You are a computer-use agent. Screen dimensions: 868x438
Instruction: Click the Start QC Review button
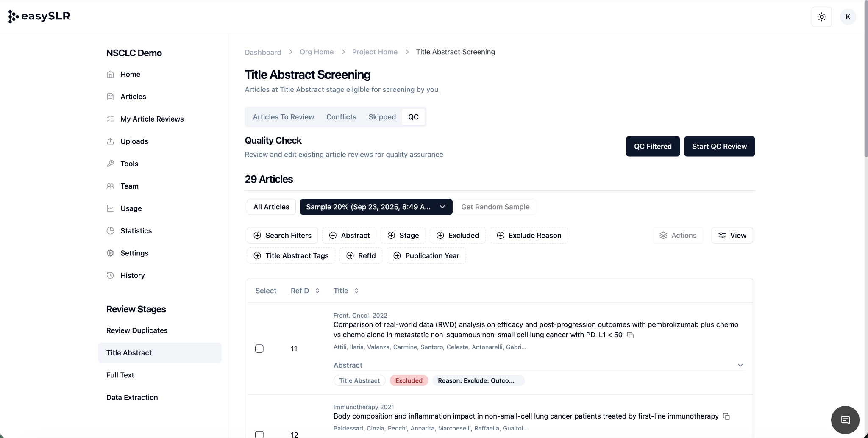coord(719,147)
